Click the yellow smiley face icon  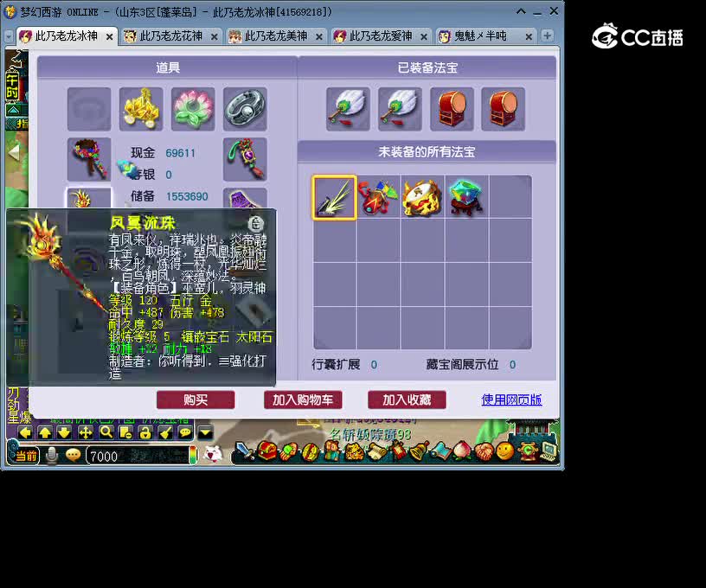(505, 451)
